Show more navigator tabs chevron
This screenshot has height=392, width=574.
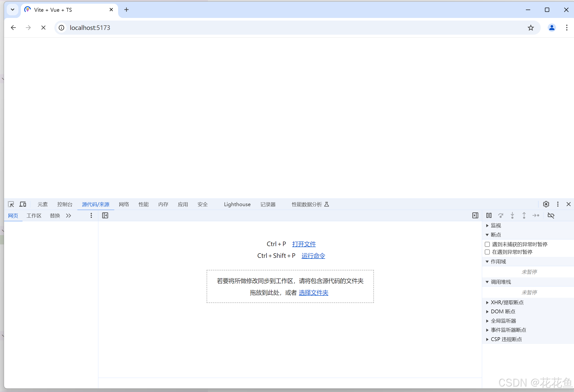[68, 215]
